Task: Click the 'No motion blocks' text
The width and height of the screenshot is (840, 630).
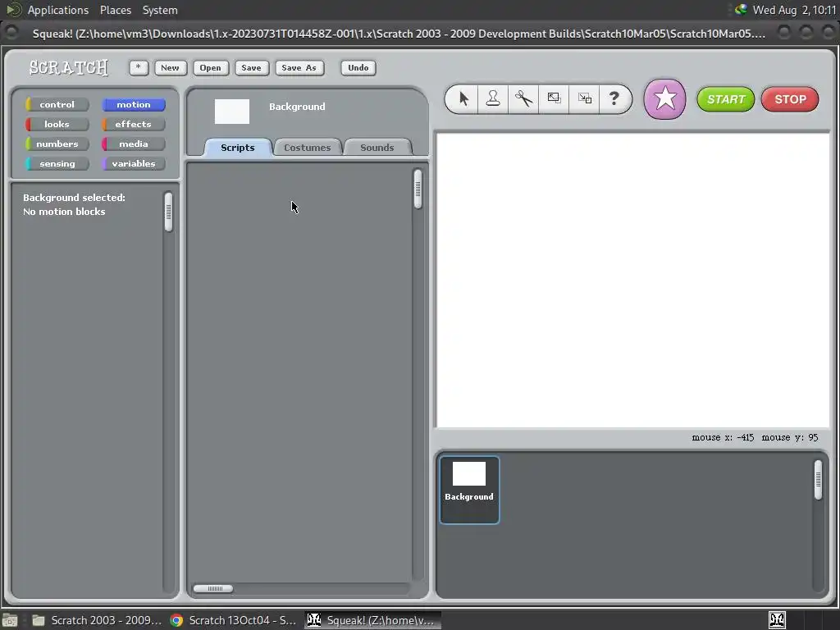Action: point(64,212)
